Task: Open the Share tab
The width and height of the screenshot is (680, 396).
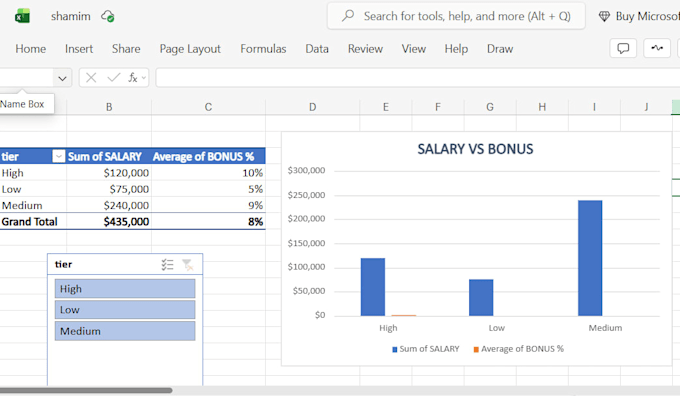Action: (x=126, y=49)
